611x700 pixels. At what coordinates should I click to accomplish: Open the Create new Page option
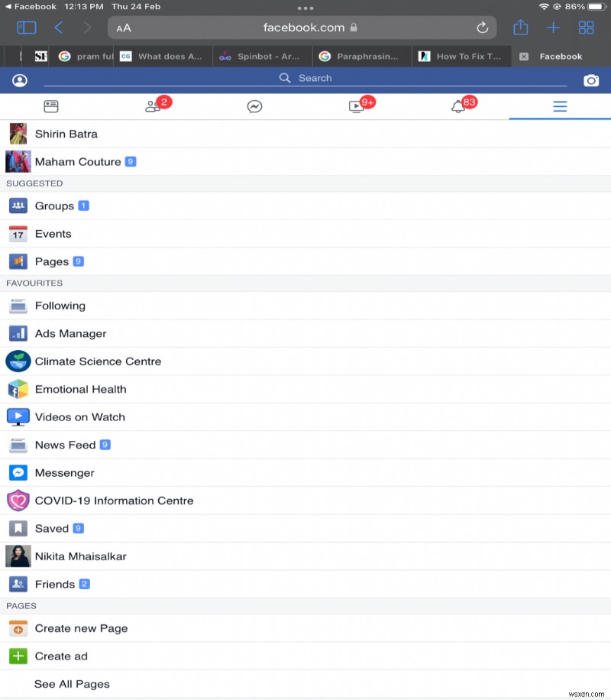81,628
